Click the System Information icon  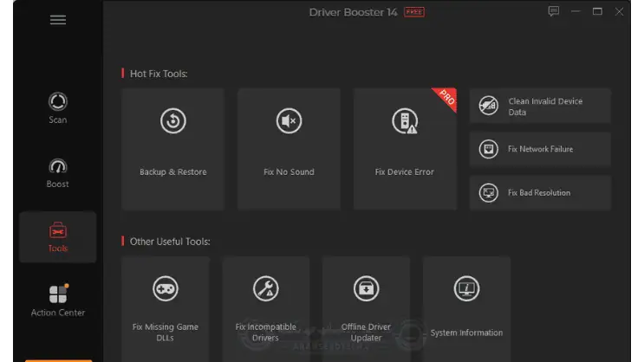click(466, 288)
